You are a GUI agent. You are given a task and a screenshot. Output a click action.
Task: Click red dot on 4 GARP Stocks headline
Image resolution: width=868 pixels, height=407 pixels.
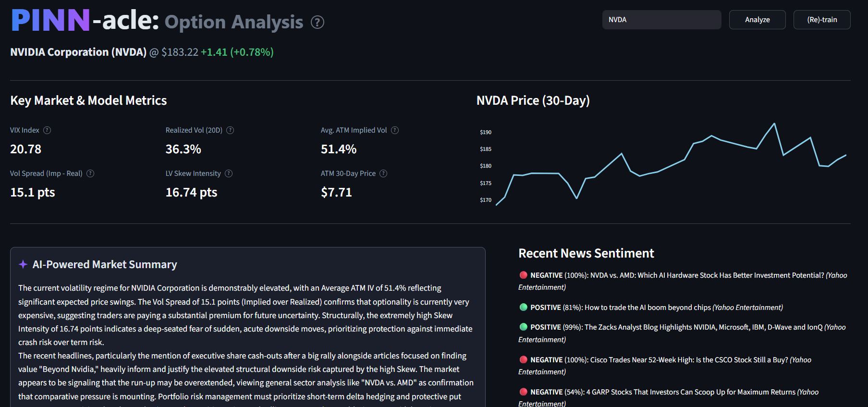tap(524, 392)
